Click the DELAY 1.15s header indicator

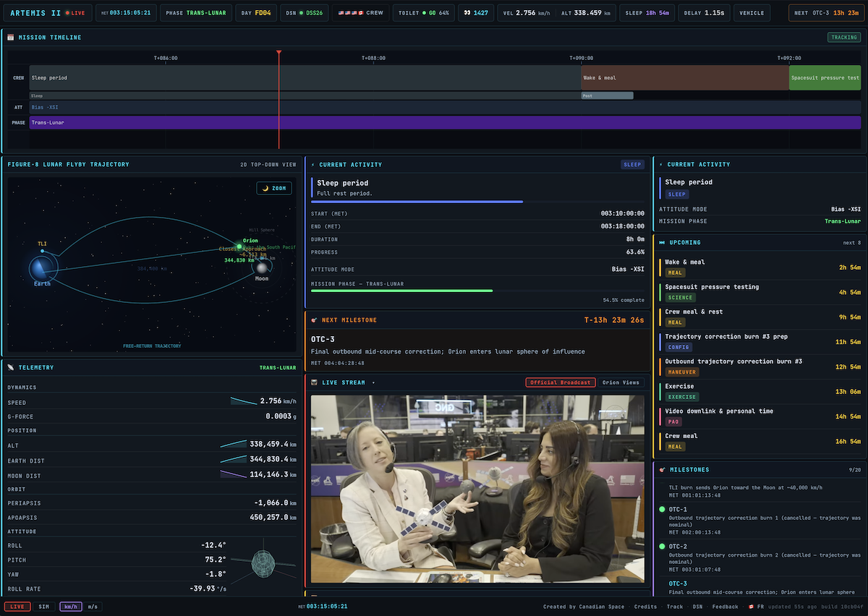(x=704, y=12)
